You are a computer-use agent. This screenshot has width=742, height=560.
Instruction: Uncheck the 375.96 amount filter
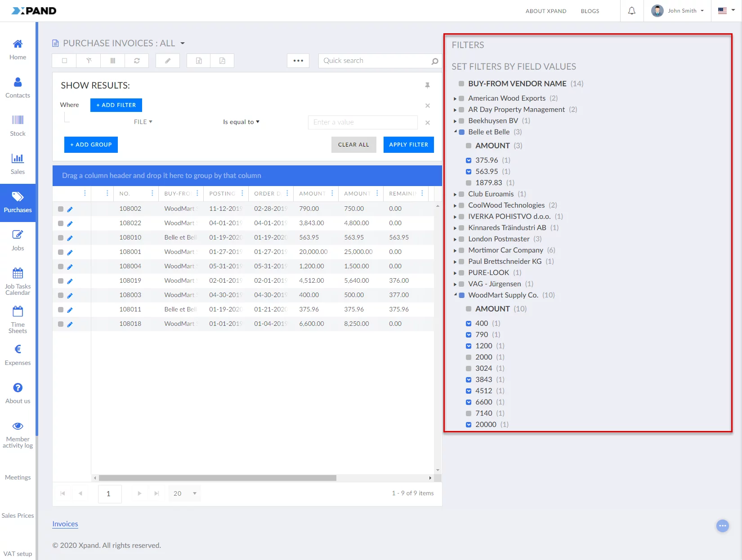[x=469, y=160]
